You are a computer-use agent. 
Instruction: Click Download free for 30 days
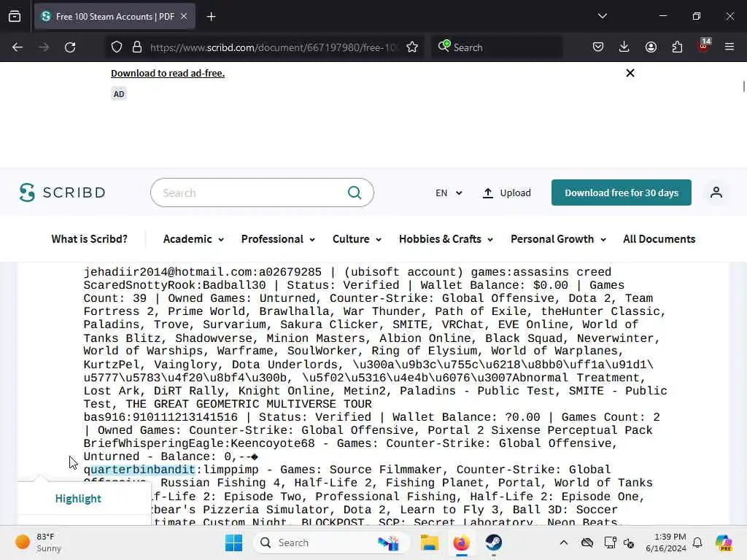point(622,192)
